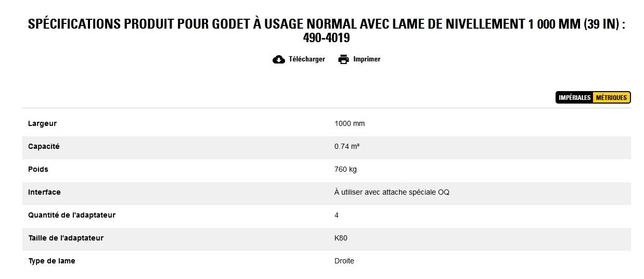Switch units to Impériales

pyautogui.click(x=575, y=98)
